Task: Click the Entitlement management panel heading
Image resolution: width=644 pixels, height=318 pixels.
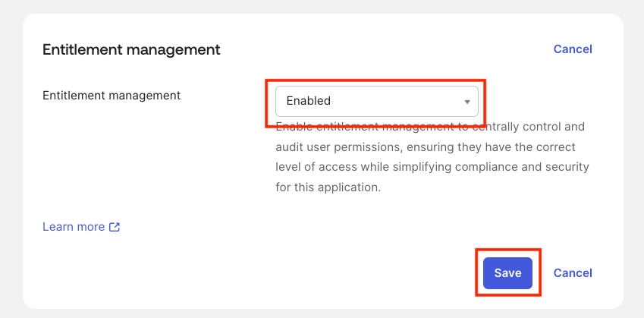Action: pyautogui.click(x=131, y=50)
